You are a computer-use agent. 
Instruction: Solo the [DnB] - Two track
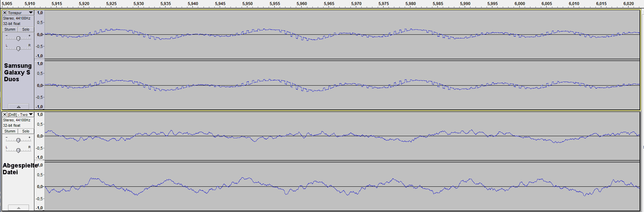(26, 131)
